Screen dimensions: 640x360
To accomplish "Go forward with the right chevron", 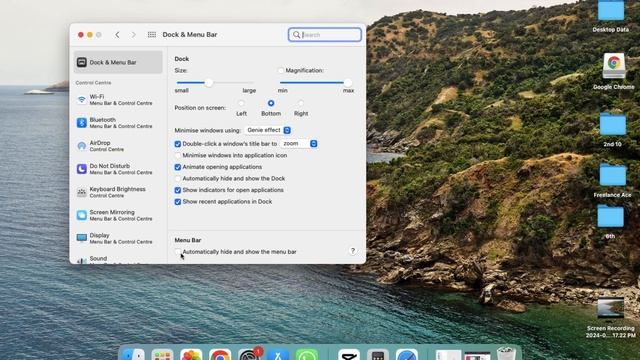I will click(x=133, y=35).
